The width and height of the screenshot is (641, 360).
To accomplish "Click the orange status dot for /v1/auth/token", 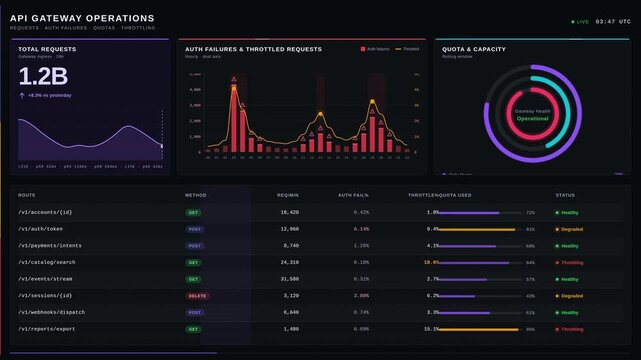I will click(x=557, y=229).
